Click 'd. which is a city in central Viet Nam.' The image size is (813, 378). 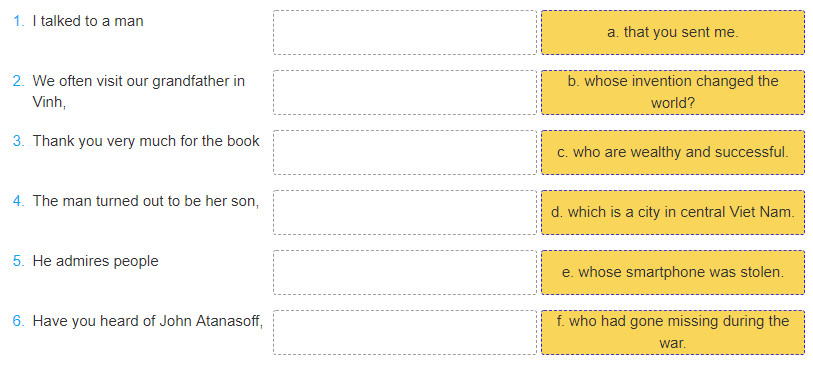[x=672, y=212]
